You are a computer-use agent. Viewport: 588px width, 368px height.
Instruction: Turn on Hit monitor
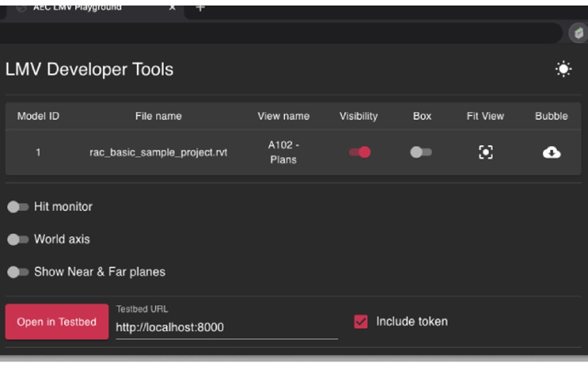(18, 206)
